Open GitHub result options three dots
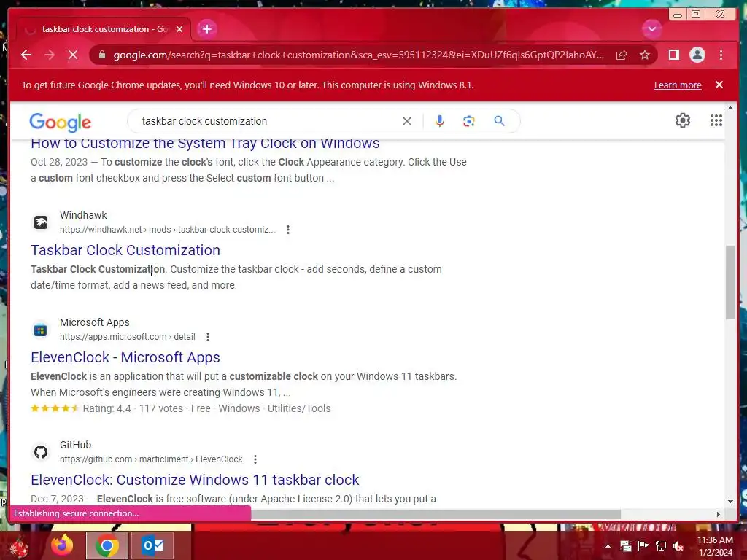Viewport: 747px width, 560px height. 255,459
